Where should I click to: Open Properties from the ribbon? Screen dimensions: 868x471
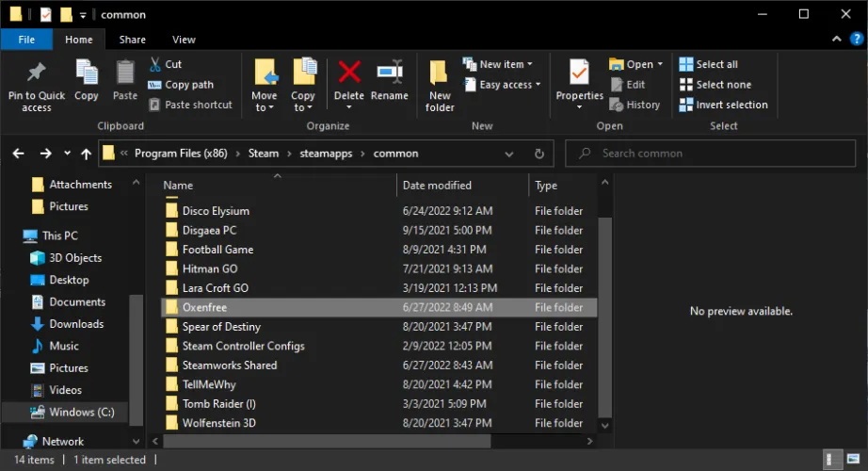579,73
